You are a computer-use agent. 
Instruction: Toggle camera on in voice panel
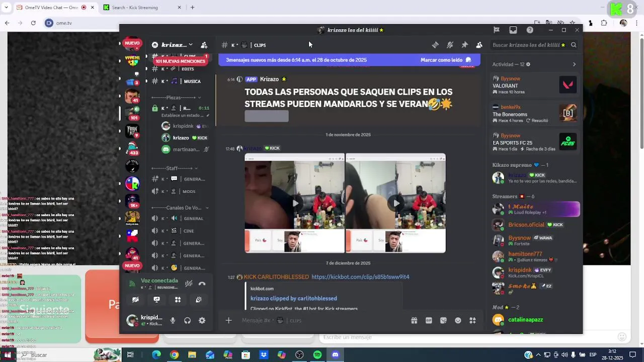pyautogui.click(x=135, y=300)
